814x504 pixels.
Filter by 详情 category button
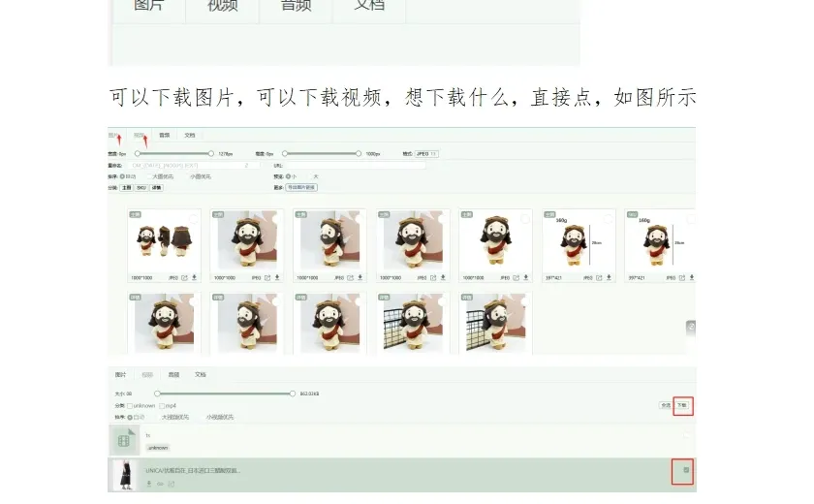pyautogui.click(x=156, y=187)
